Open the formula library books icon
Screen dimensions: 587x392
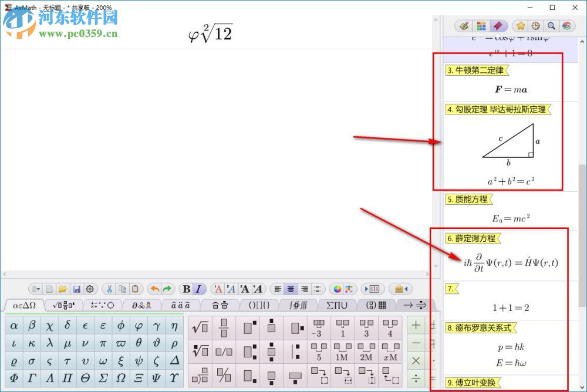point(567,26)
